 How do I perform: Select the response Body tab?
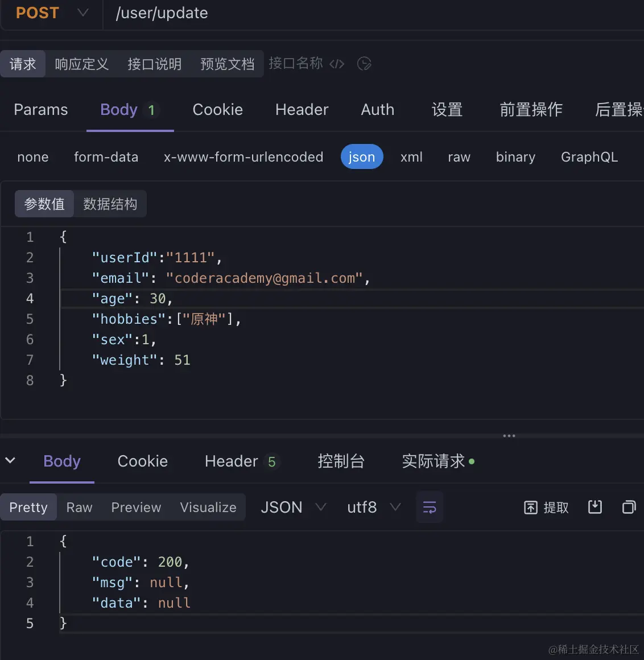coord(62,461)
